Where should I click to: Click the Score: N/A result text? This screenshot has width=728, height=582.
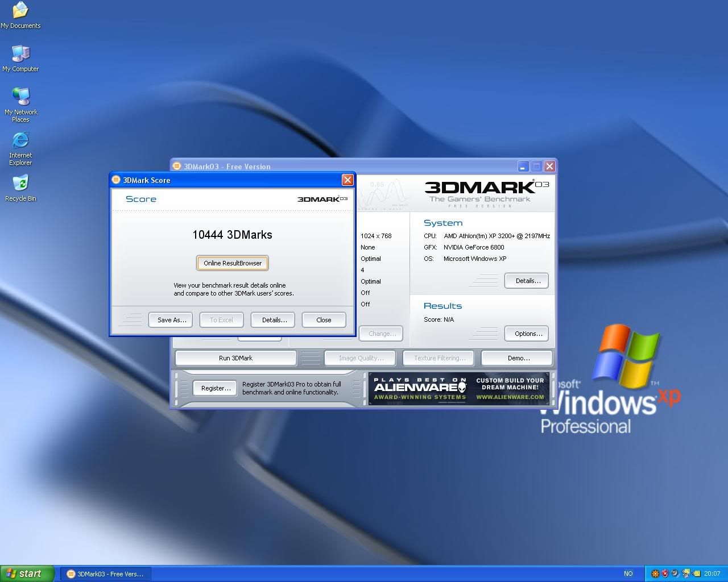click(439, 319)
